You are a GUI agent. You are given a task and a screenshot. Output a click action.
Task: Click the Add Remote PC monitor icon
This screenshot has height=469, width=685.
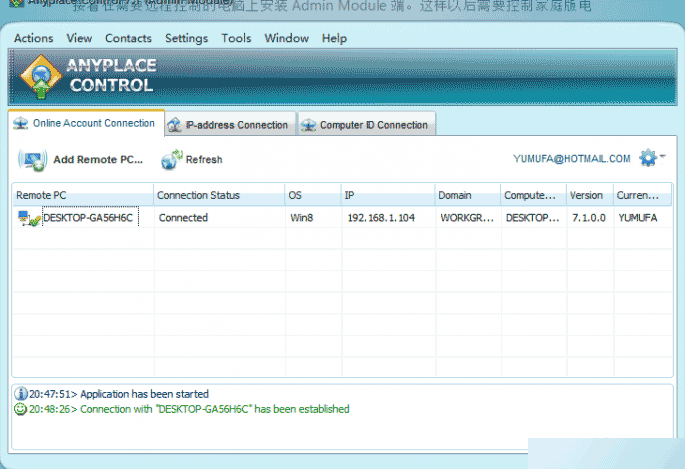(32, 160)
